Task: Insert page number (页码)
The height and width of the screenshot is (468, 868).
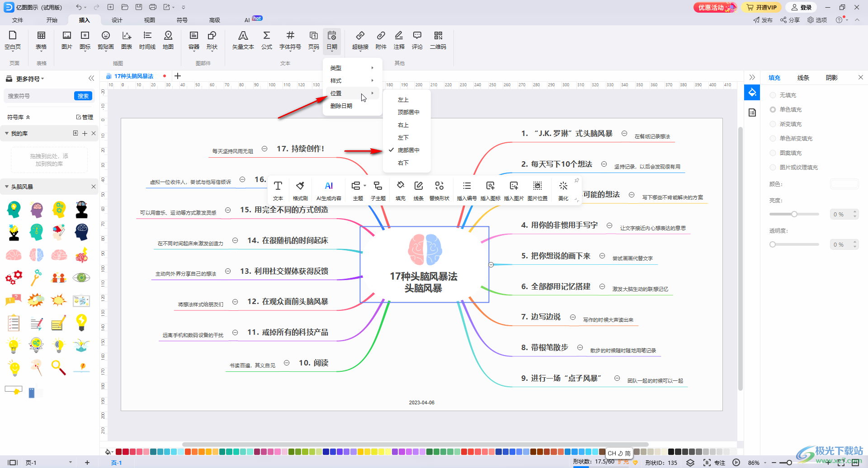Action: 314,40
